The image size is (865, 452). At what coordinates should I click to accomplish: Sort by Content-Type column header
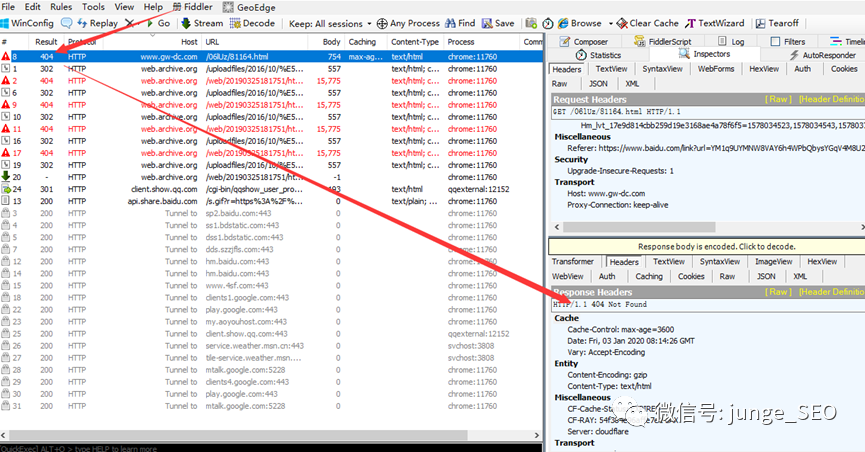(x=415, y=41)
